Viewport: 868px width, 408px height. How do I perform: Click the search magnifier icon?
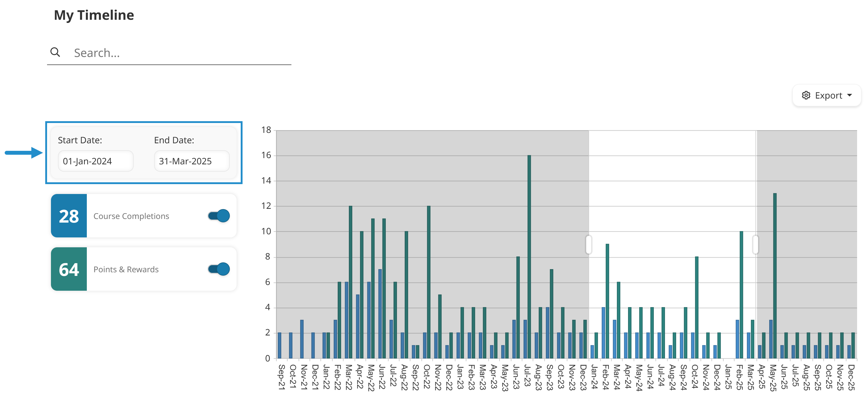(x=55, y=52)
